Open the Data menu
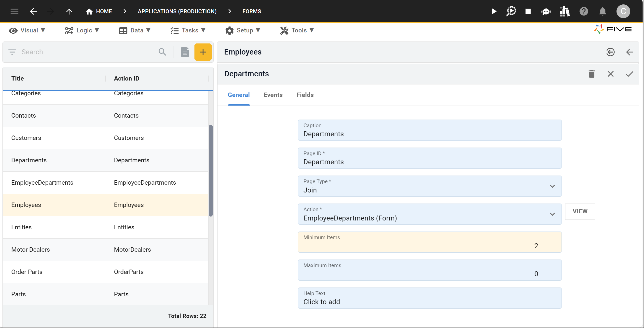Viewport: 644px width, 328px height. tap(135, 30)
